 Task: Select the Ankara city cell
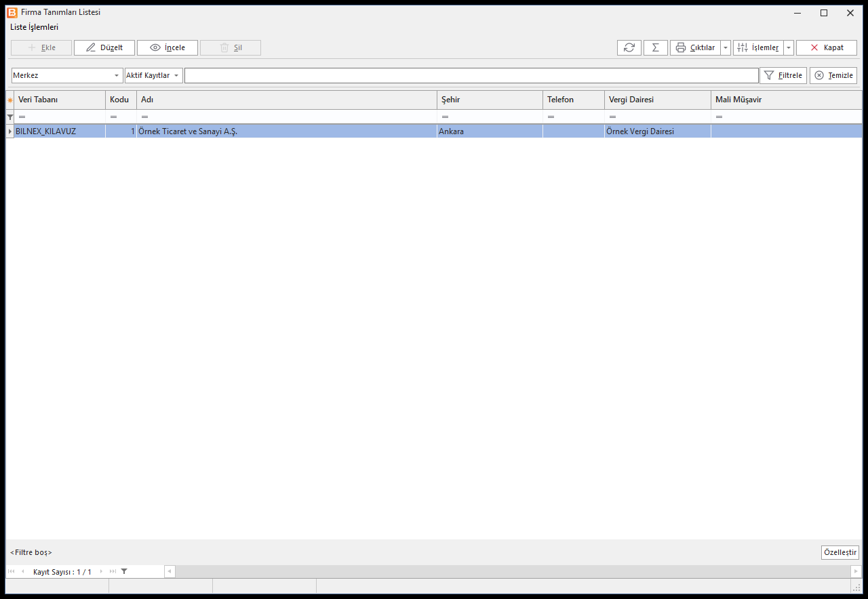(x=490, y=131)
